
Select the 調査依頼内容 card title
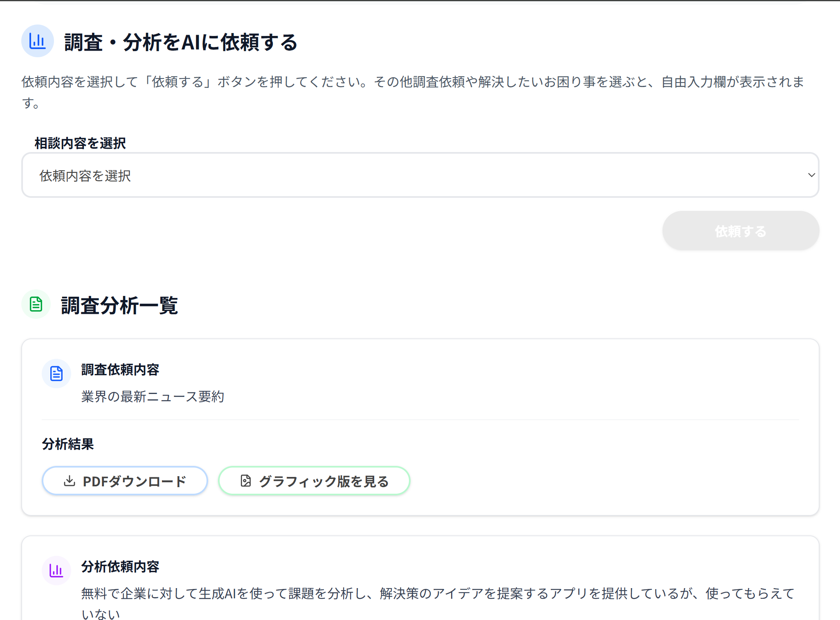[x=120, y=370]
